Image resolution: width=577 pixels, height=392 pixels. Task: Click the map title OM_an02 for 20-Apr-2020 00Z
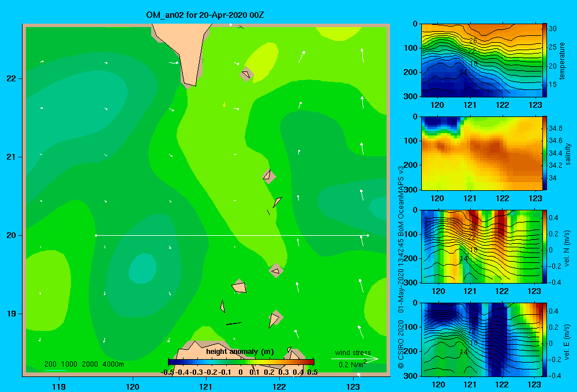coord(205,15)
